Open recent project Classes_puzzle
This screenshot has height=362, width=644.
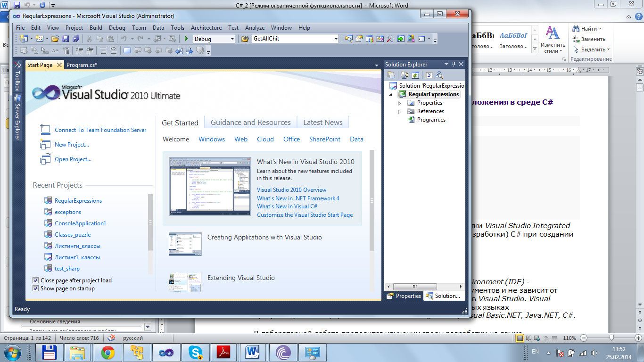(73, 235)
